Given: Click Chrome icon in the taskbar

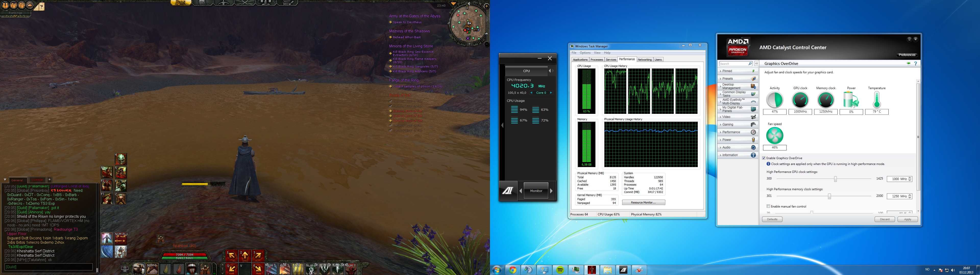Looking at the screenshot, I should coord(513,270).
